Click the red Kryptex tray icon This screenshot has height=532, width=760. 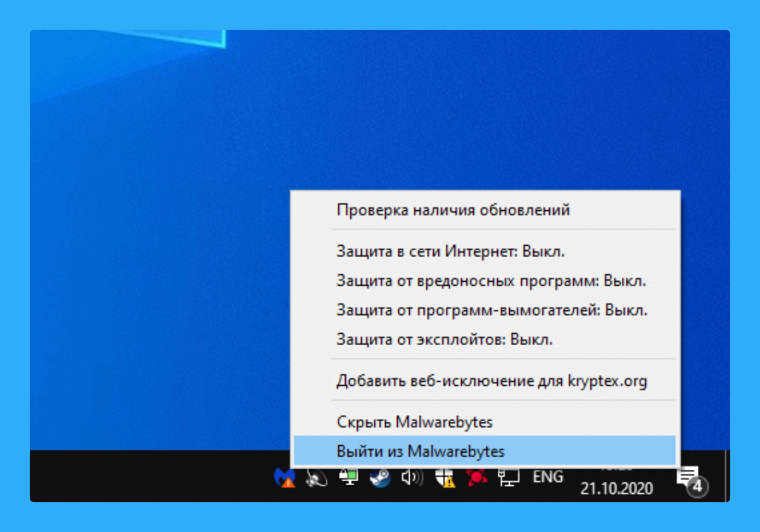[476, 478]
